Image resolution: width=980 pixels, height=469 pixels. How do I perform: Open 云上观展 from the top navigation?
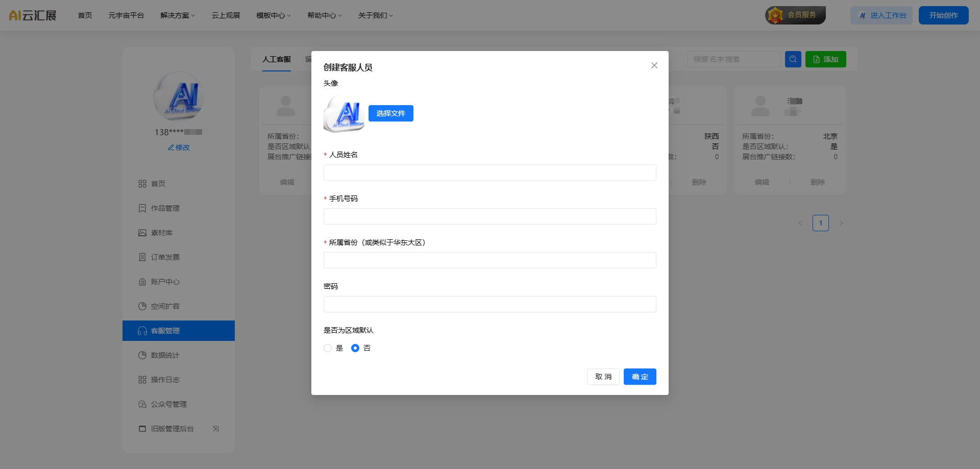[x=226, y=15]
